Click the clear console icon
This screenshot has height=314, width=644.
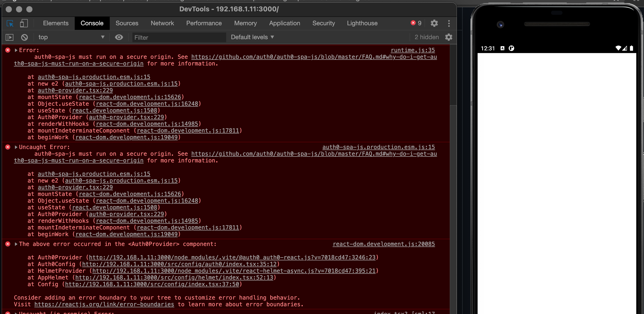(24, 37)
